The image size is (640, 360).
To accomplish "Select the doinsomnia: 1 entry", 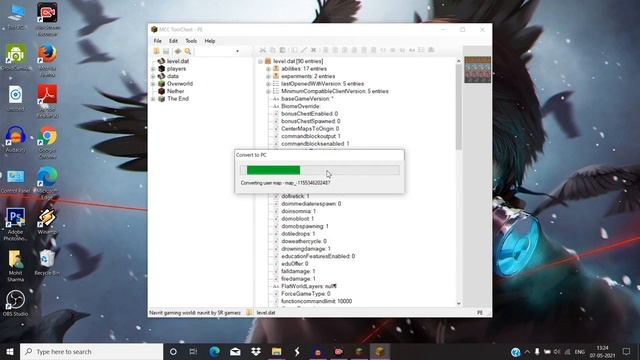I will 298,211.
